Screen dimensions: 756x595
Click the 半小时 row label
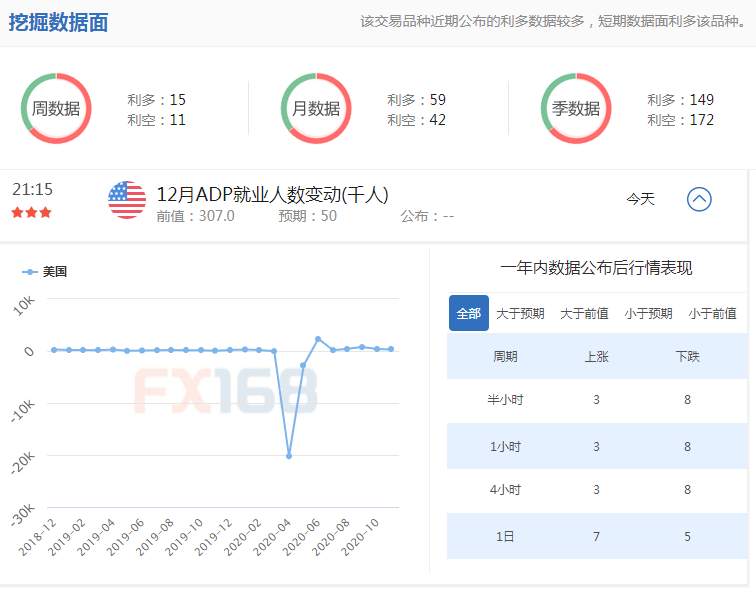(x=505, y=400)
